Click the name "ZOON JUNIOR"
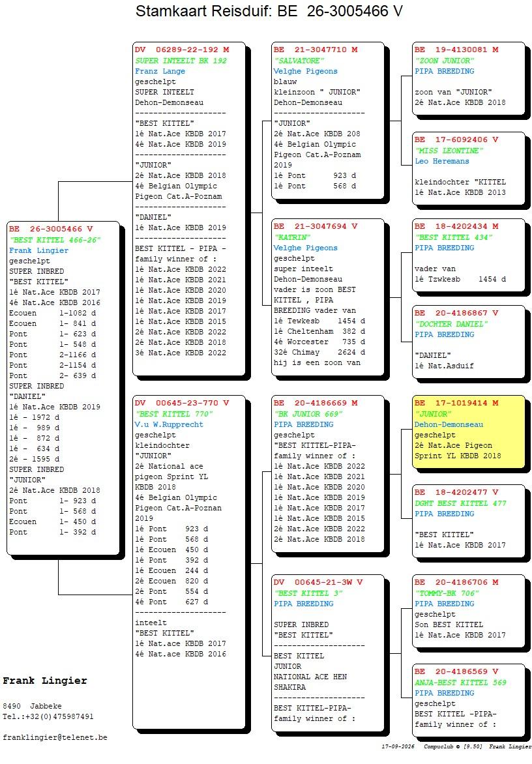This screenshot has width=532, height=764. point(444,61)
